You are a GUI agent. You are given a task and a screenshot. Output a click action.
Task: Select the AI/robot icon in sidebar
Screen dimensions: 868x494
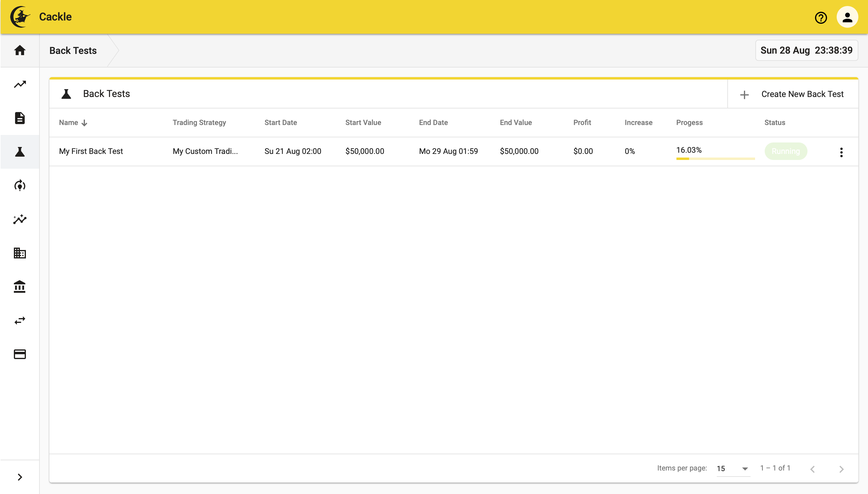pos(20,185)
